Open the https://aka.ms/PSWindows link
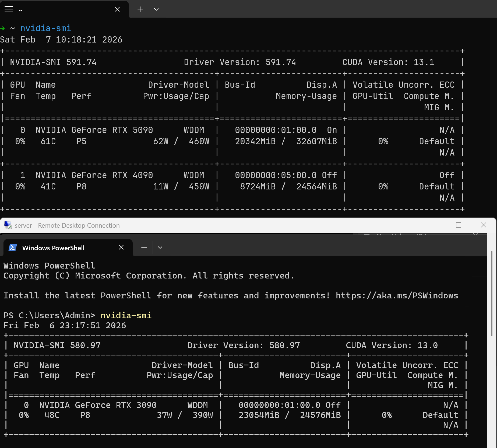Image resolution: width=497 pixels, height=448 pixels. (397, 296)
